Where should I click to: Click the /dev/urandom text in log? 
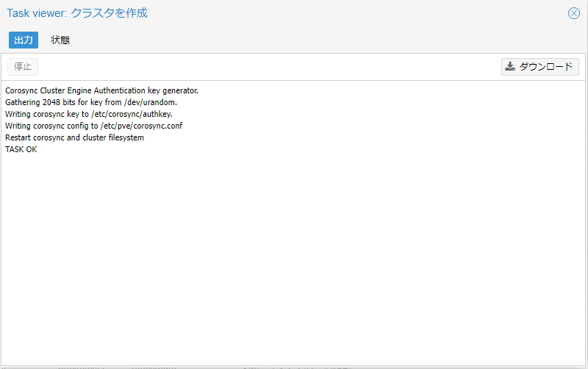(x=153, y=102)
